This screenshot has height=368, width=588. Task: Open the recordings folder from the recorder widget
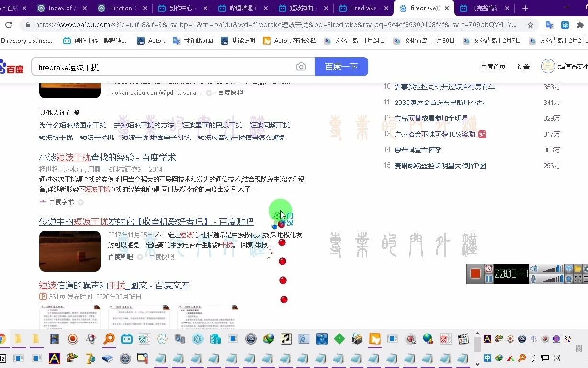click(578, 269)
